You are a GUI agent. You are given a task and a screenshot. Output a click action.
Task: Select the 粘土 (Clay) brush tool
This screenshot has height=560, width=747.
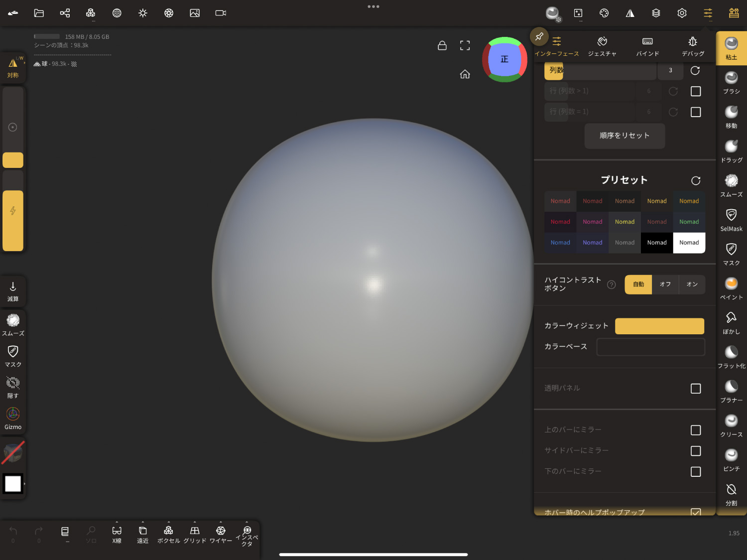(731, 48)
